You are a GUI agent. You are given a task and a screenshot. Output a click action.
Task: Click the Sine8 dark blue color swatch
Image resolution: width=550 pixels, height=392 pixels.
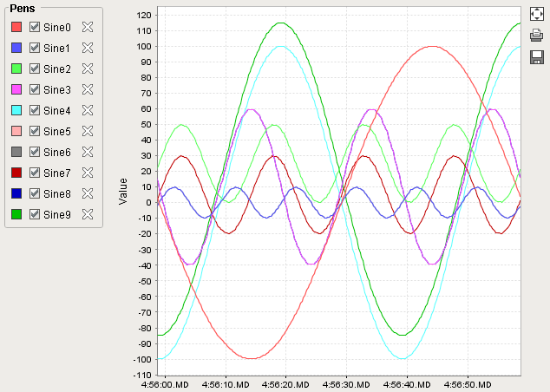[x=16, y=193]
